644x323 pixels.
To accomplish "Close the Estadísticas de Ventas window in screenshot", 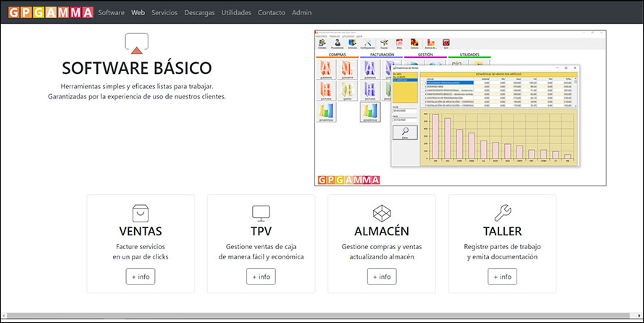I will [x=575, y=68].
